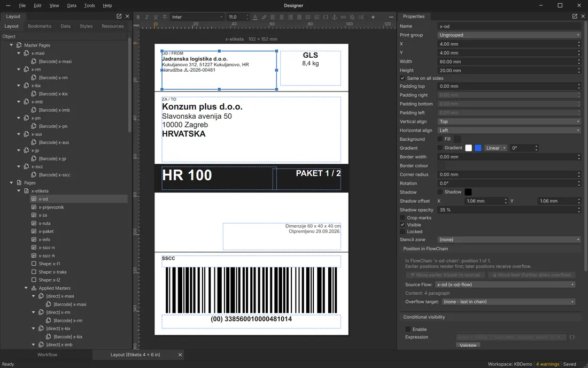Click the link icon in the toolbar
Image resolution: width=588 pixels, height=368 pixels.
click(343, 17)
